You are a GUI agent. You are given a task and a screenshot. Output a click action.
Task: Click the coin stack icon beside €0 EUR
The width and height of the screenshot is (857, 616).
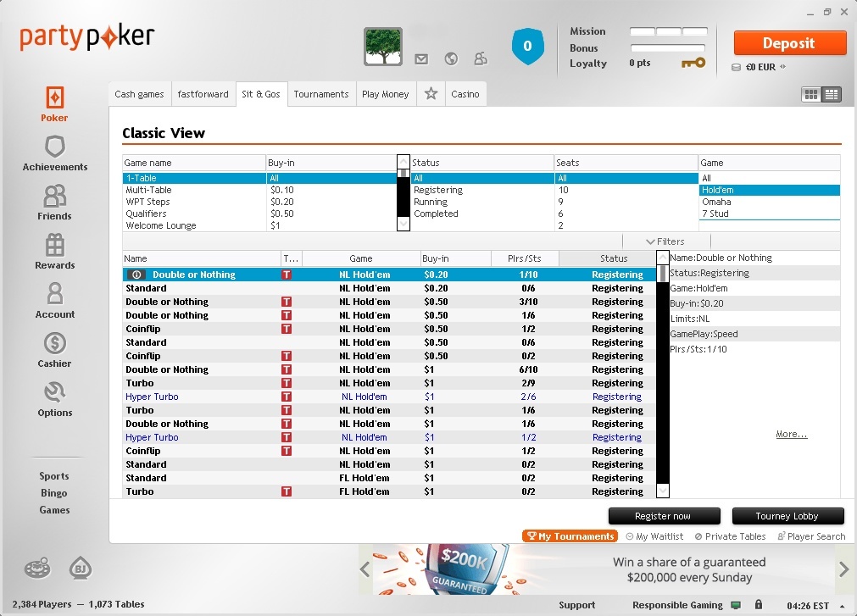pos(737,67)
